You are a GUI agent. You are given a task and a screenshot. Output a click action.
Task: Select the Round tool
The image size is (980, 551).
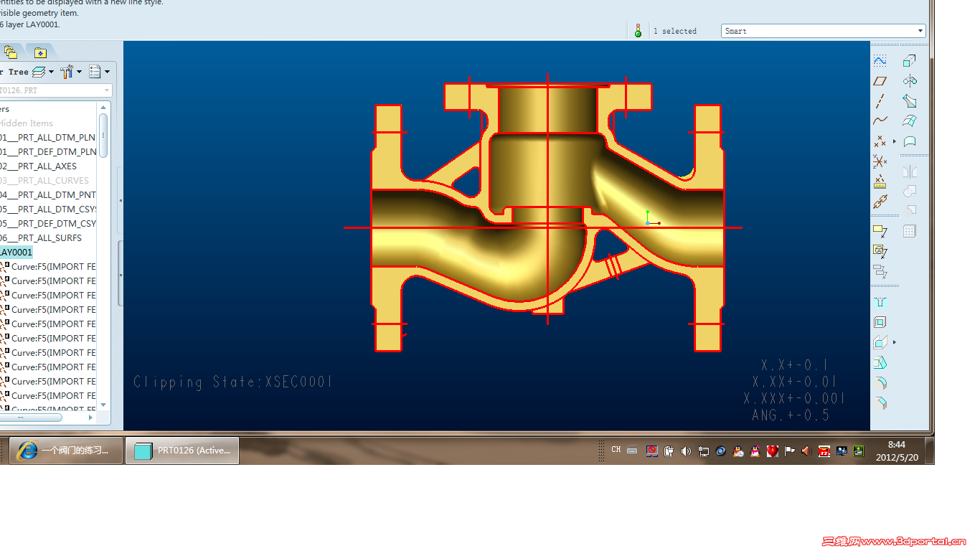(x=880, y=383)
